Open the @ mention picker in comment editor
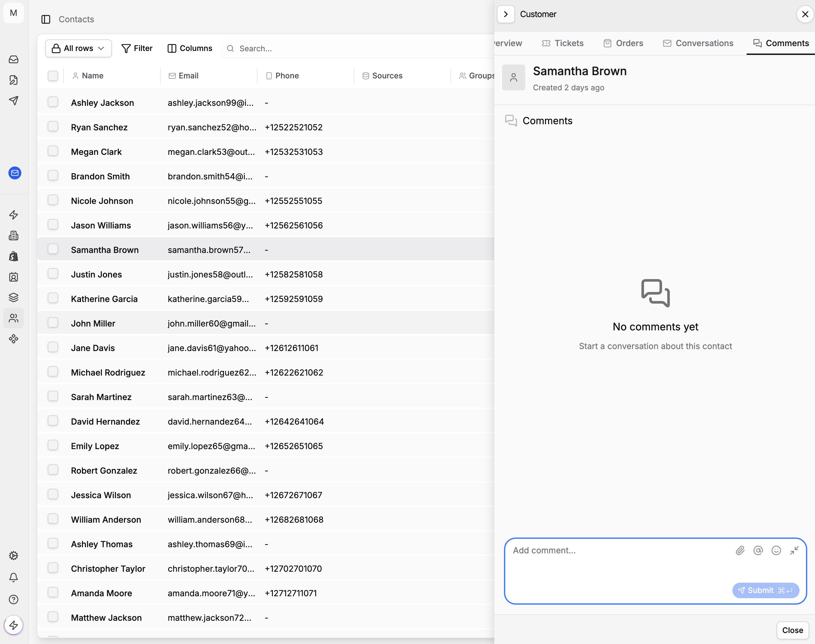The height and width of the screenshot is (644, 815). 758,550
